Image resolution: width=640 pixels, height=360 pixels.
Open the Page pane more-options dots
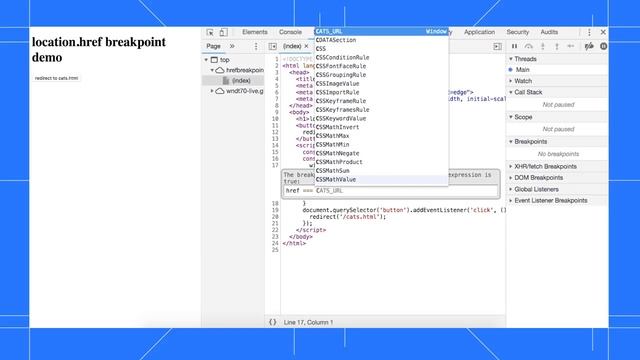point(256,47)
